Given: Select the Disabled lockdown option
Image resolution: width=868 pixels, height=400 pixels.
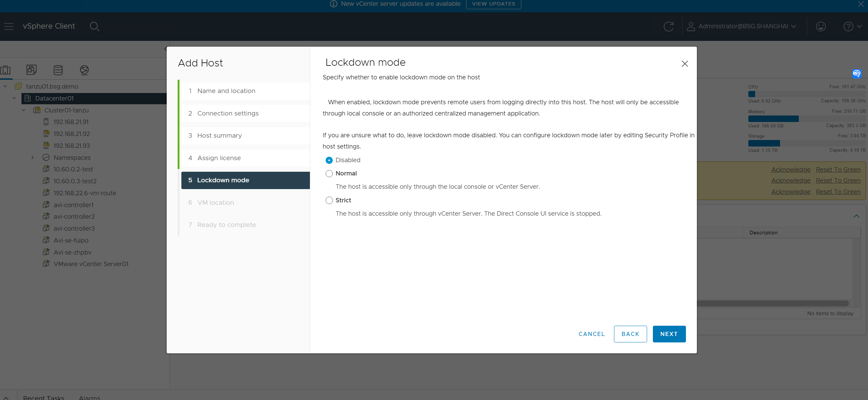Looking at the screenshot, I should coord(329,160).
